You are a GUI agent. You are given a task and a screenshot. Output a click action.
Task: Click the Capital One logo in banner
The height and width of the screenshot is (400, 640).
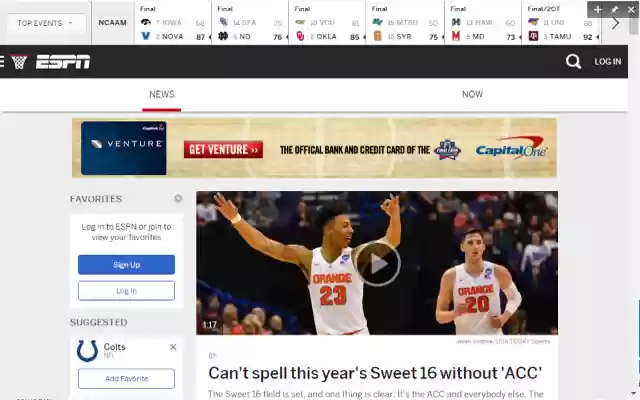click(x=511, y=148)
